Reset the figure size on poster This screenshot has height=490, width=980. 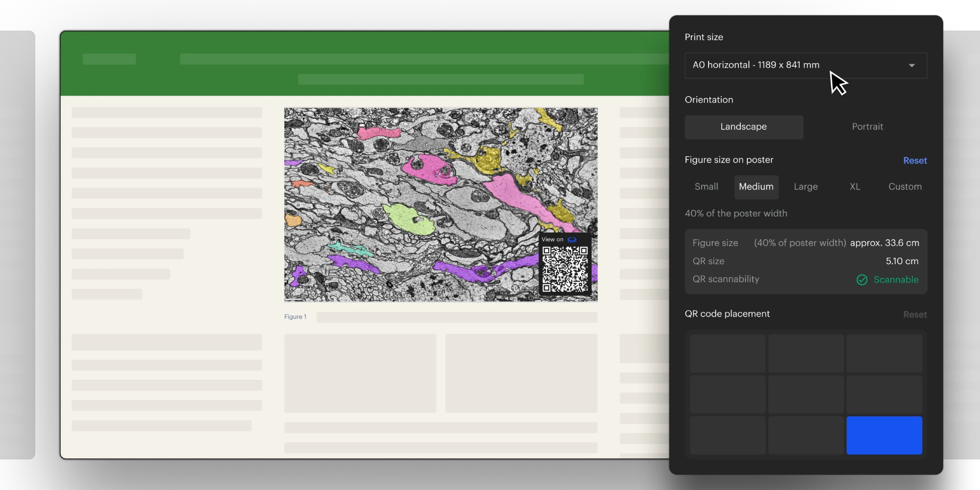tap(915, 161)
